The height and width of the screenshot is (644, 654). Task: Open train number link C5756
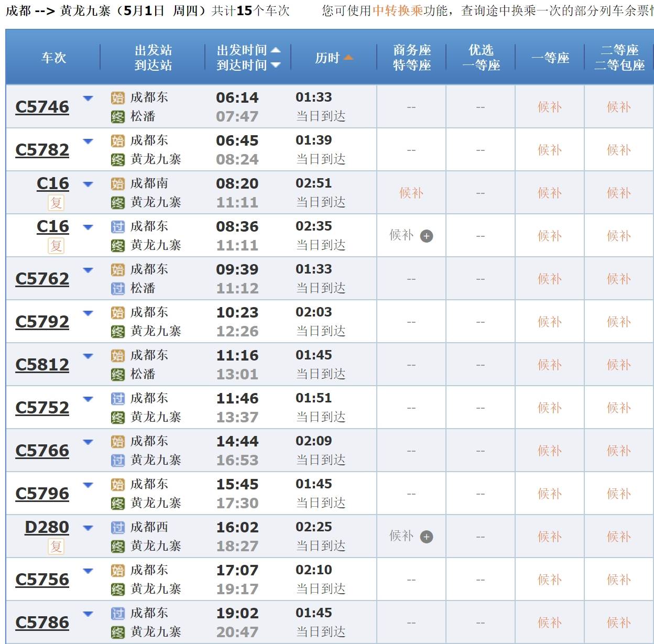tap(42, 580)
